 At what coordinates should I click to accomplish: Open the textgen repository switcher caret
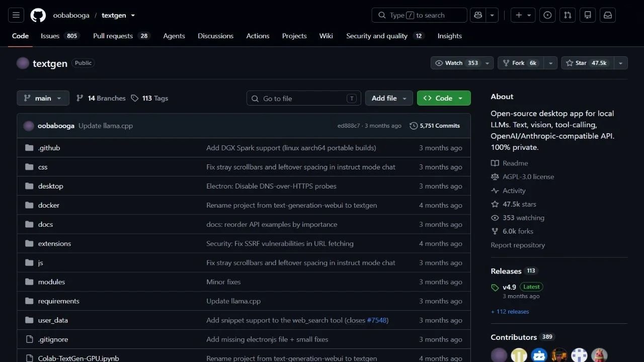(133, 15)
